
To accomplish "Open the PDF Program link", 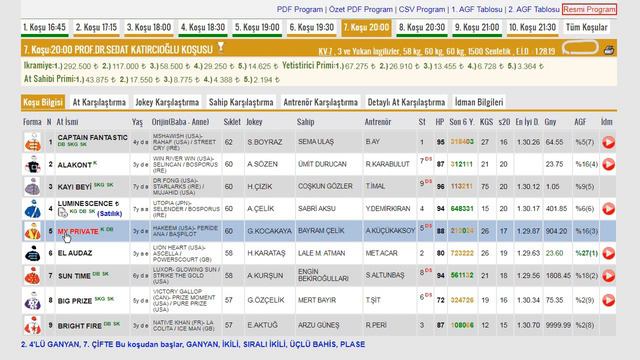I will (300, 9).
